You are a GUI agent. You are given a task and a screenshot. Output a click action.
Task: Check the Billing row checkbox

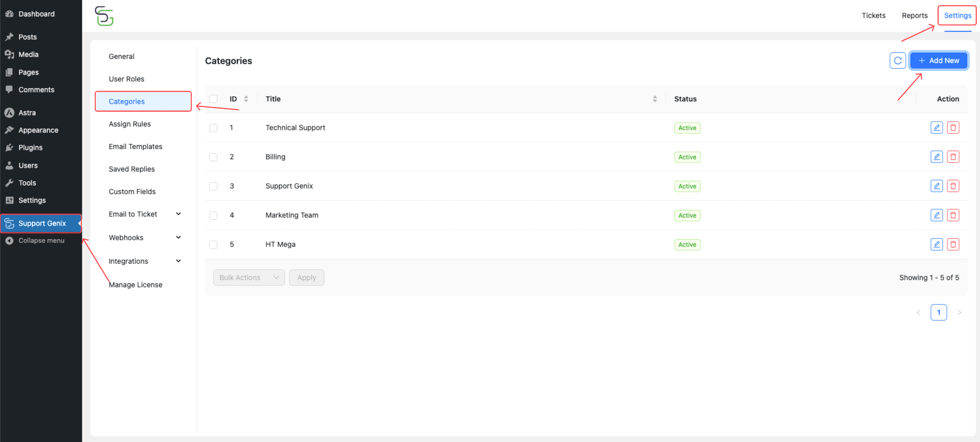click(x=213, y=157)
